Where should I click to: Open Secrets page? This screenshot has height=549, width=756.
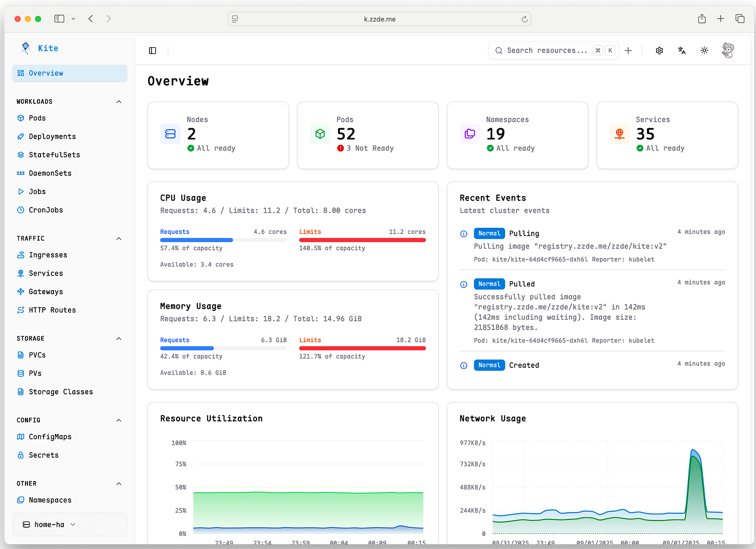point(70,455)
